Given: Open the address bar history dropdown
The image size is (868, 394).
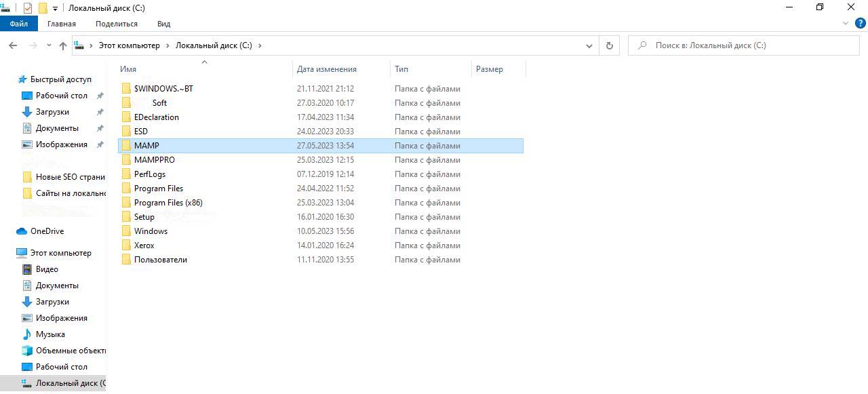Looking at the screenshot, I should pyautogui.click(x=589, y=45).
